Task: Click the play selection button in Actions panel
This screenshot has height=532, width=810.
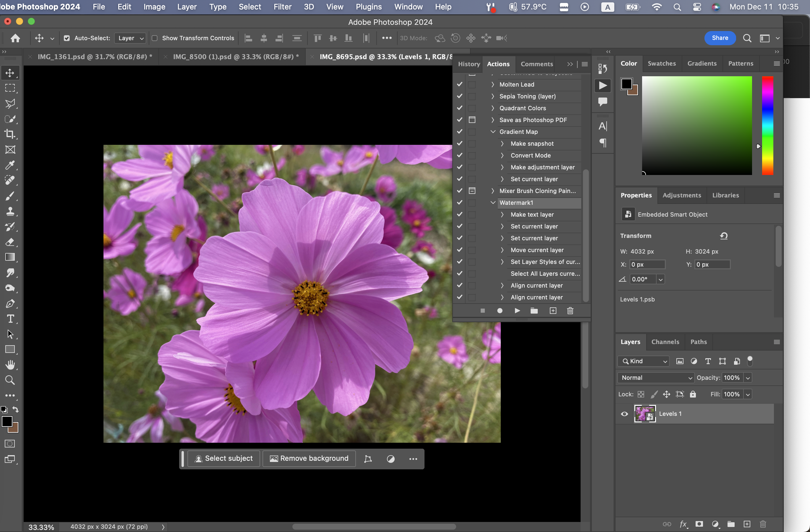Action: [x=517, y=311]
